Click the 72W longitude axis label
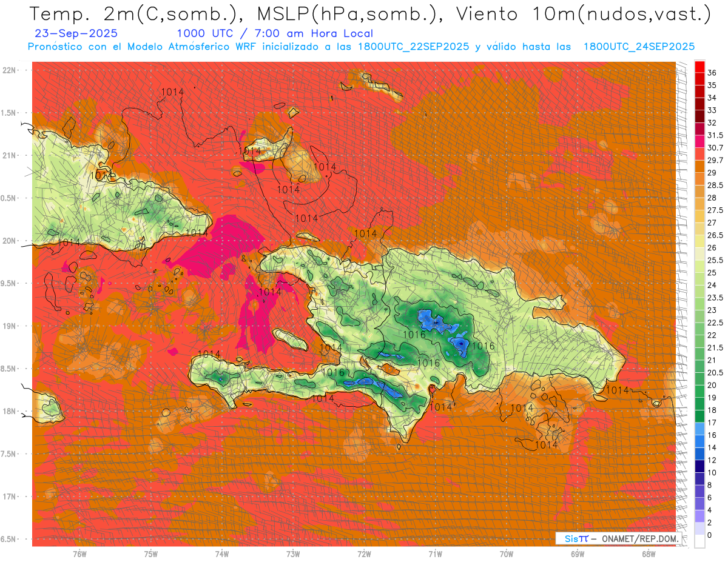Viewport: 728px width, 562px height. (x=364, y=554)
